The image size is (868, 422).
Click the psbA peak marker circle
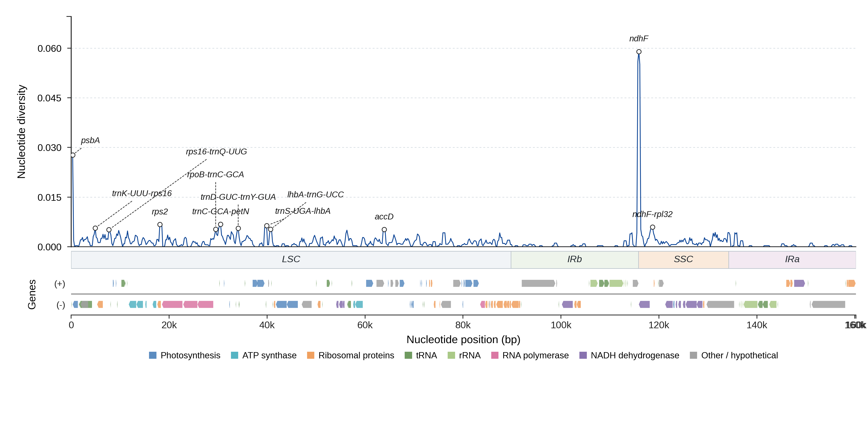pyautogui.click(x=73, y=155)
